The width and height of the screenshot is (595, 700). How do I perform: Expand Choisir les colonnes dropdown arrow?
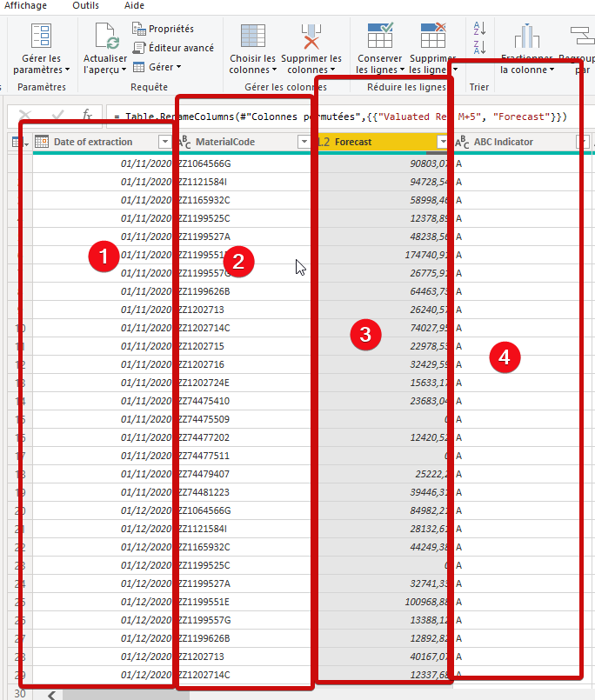pos(274,70)
